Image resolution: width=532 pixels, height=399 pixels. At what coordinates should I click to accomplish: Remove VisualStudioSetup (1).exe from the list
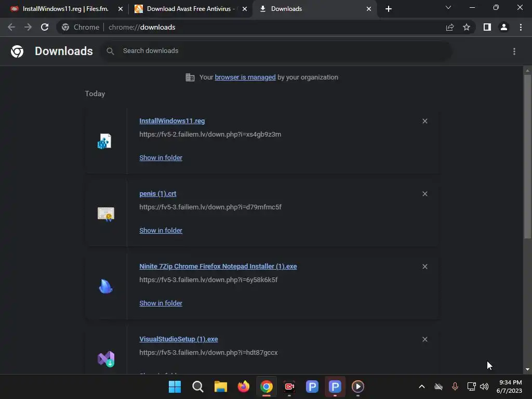coord(425,339)
